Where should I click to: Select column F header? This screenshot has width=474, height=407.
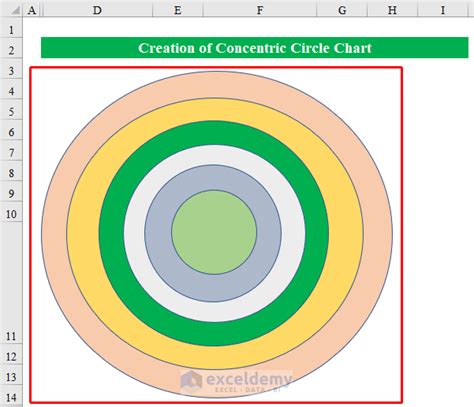point(260,10)
